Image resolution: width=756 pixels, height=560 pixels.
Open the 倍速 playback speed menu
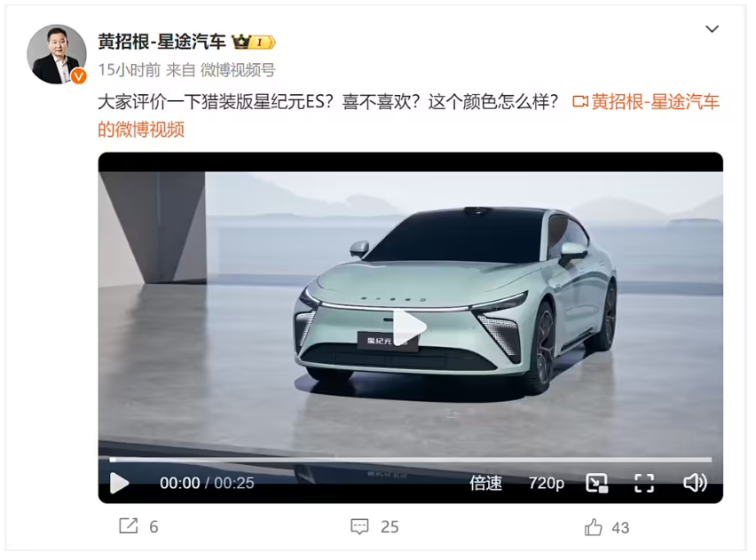coord(486,483)
